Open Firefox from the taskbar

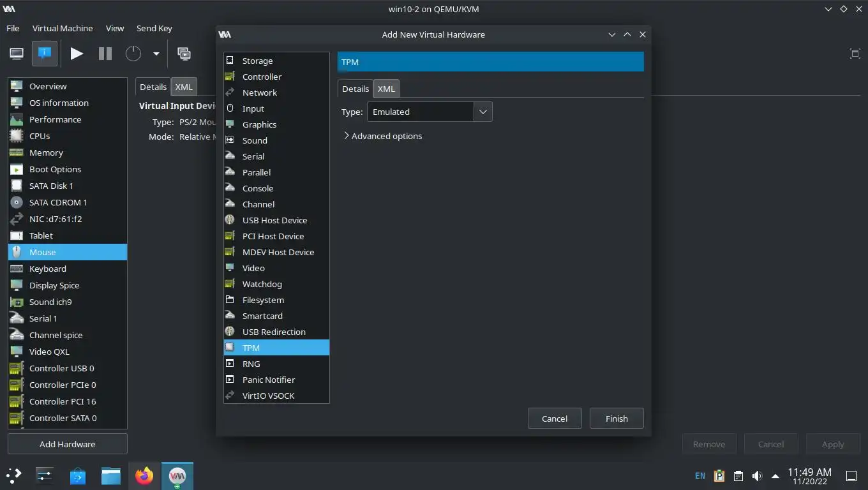click(x=144, y=475)
